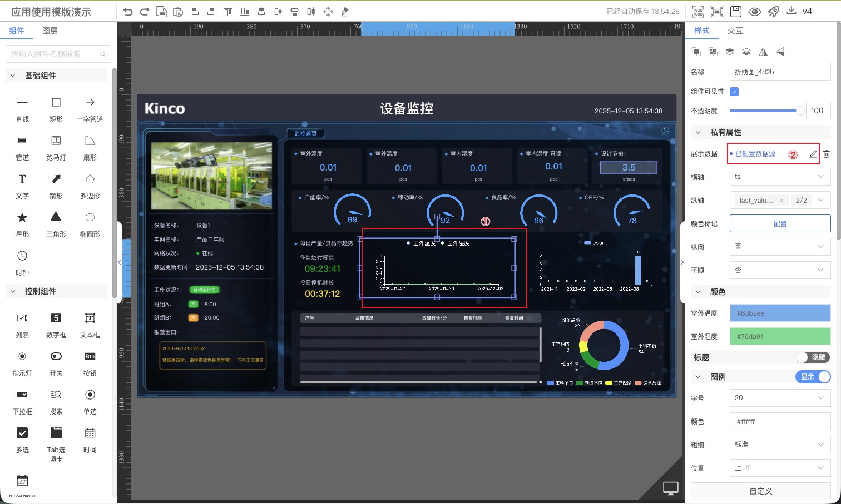Open the 平顺 dropdown
This screenshot has width=841, height=504.
(780, 270)
